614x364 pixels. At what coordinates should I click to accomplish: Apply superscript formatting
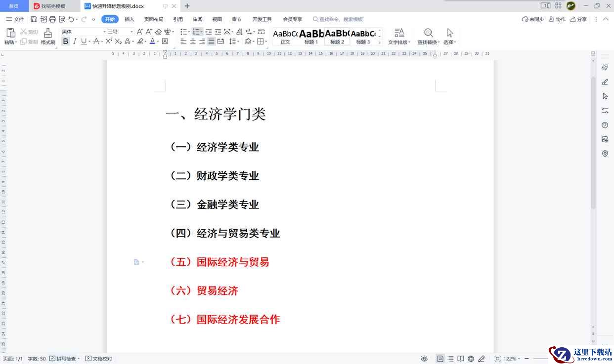pos(109,41)
